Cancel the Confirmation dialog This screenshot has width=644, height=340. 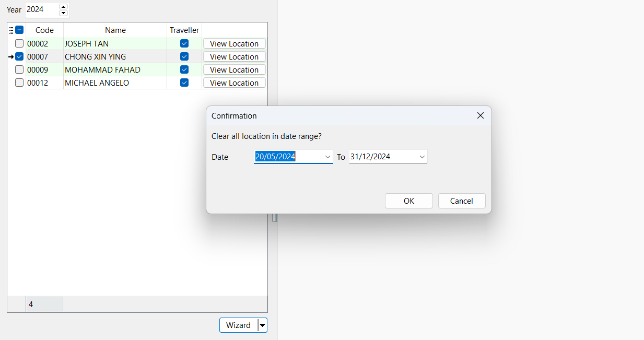coord(461,201)
